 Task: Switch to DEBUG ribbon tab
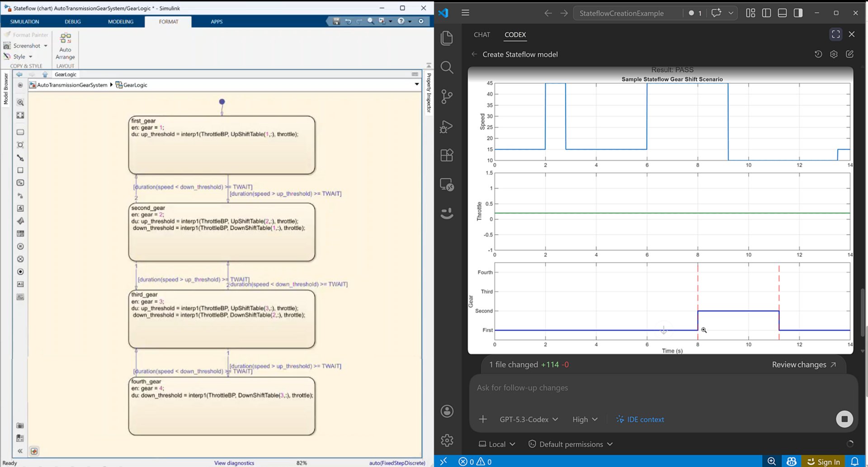click(x=72, y=22)
